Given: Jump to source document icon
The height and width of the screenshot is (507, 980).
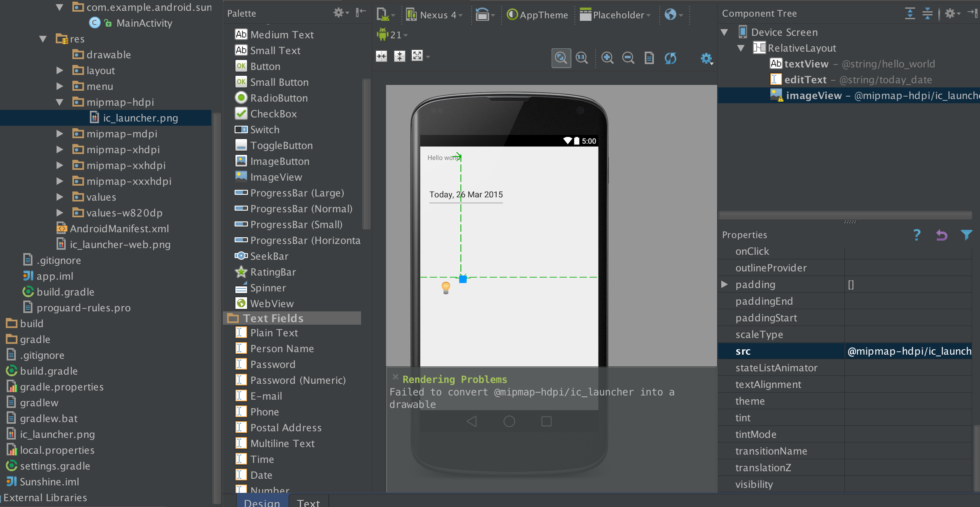Looking at the screenshot, I should (649, 58).
